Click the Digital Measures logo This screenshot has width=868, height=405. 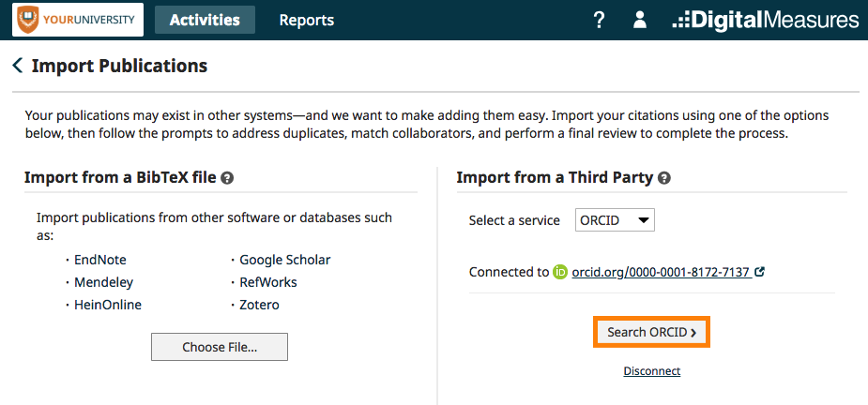(766, 21)
